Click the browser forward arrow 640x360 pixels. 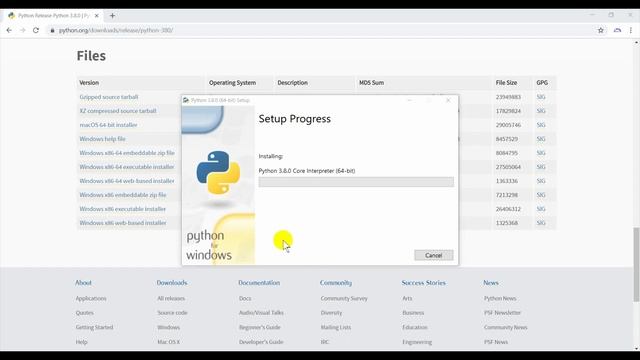tap(22, 30)
